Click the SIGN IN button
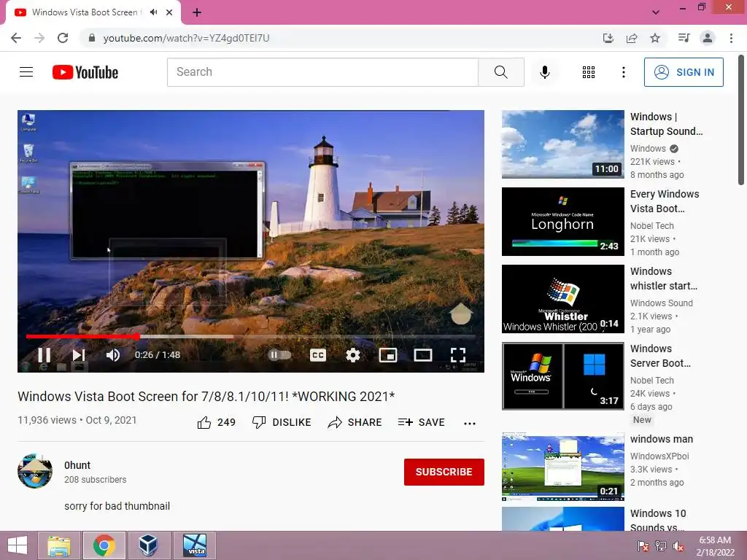Screen dimensions: 747x560 pos(684,72)
